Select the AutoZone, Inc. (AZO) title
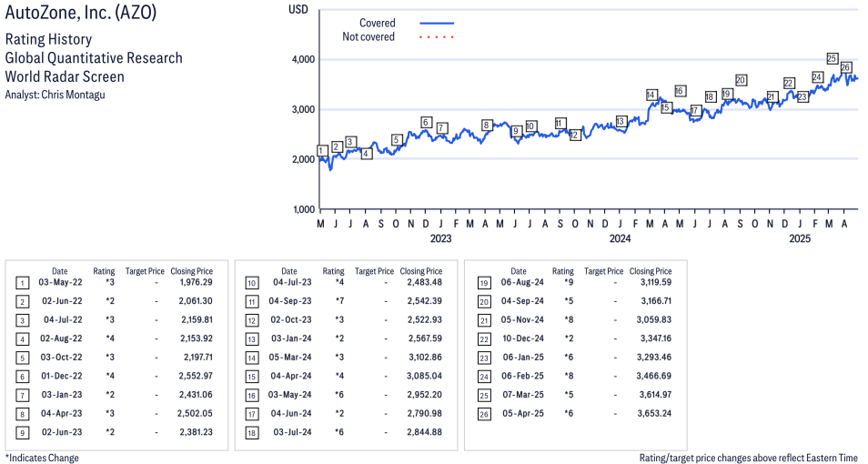Screen dimensions: 868x464 tap(81, 12)
